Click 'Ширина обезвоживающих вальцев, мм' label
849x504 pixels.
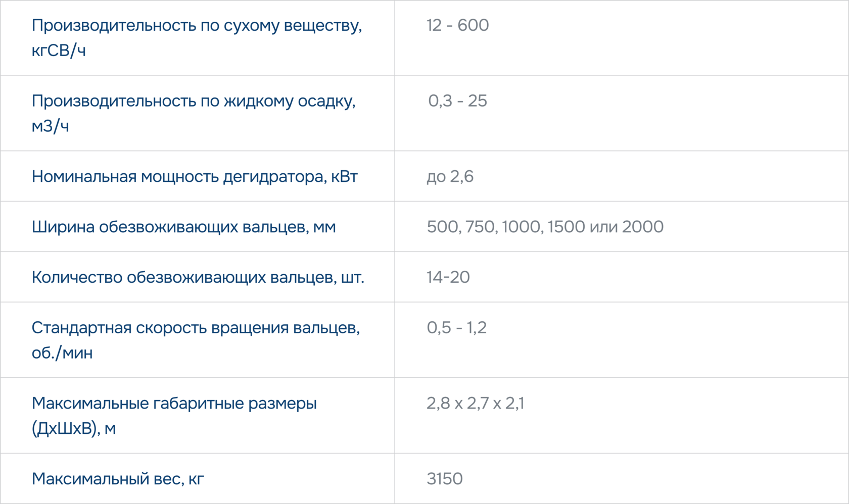(x=183, y=227)
